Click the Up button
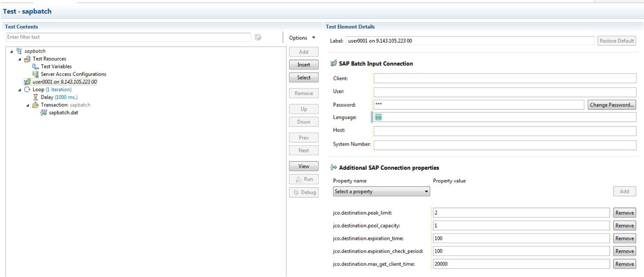Image resolution: width=644 pixels, height=277 pixels. click(x=304, y=109)
